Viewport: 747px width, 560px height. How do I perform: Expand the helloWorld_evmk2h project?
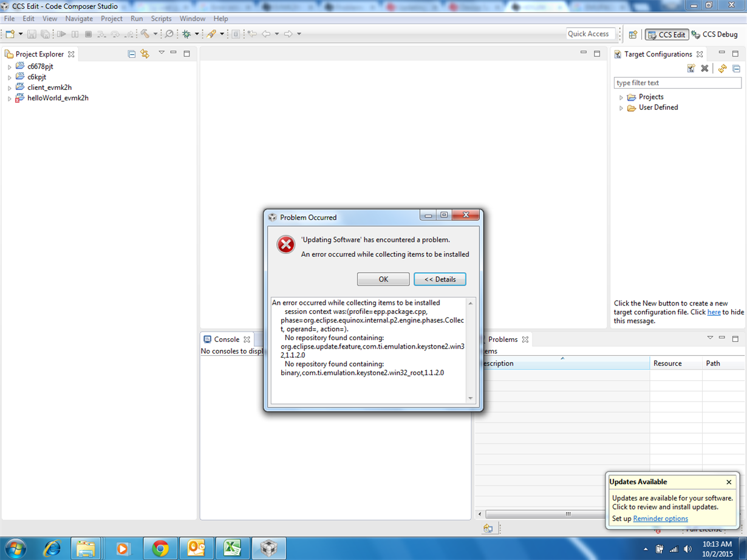pyautogui.click(x=10, y=98)
